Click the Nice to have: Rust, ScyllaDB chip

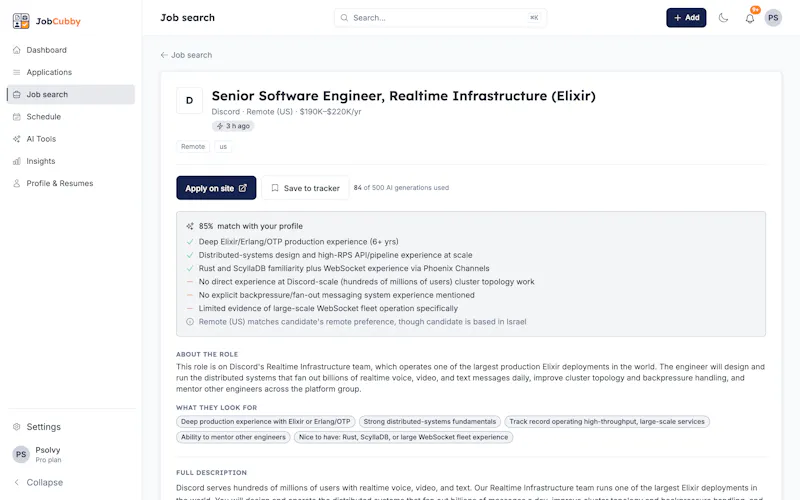(x=403, y=437)
